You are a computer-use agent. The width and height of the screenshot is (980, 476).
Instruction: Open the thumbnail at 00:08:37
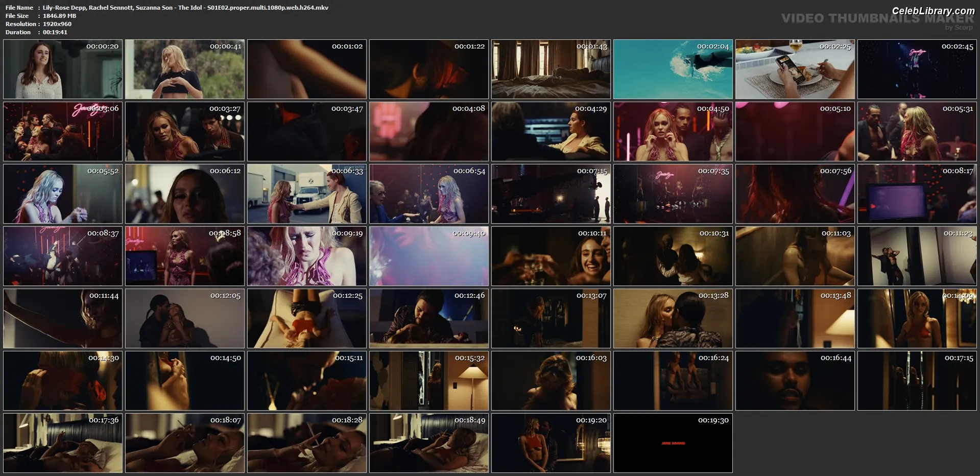click(63, 256)
